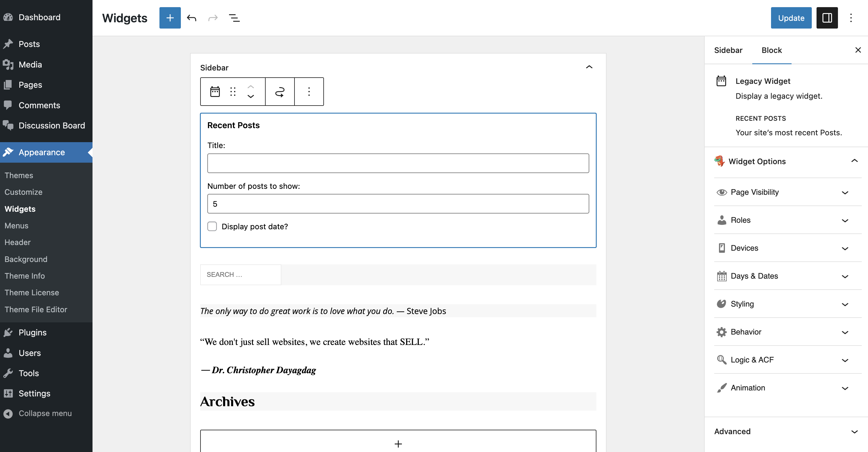Image resolution: width=868 pixels, height=452 pixels.
Task: Open the Document Overview list view icon
Action: (x=234, y=18)
